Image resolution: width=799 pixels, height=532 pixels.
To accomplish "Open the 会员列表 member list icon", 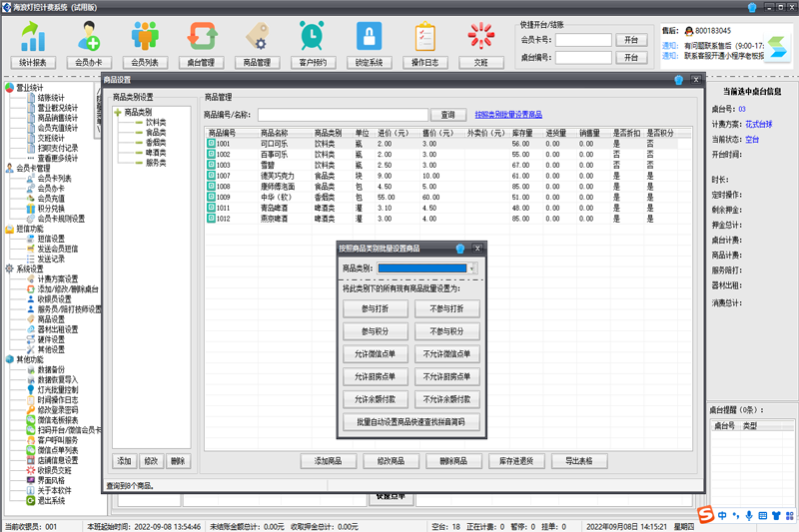I will pyautogui.click(x=145, y=37).
